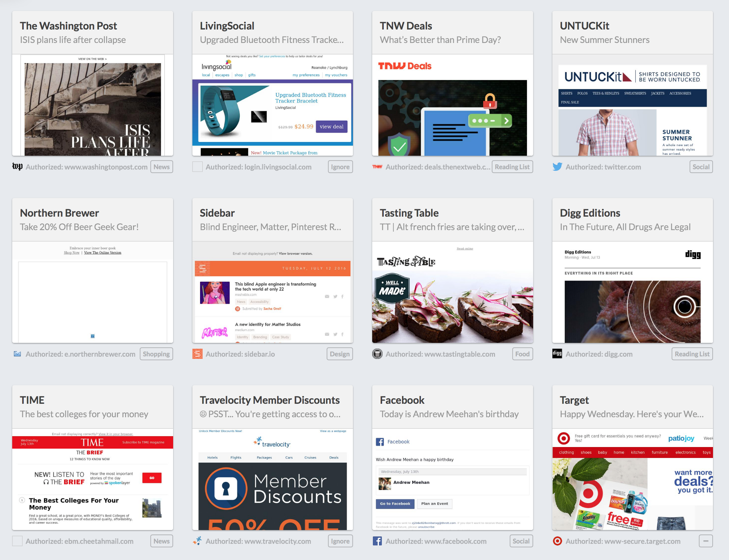Open The Washington Post card title
This screenshot has width=729, height=560.
click(x=68, y=26)
